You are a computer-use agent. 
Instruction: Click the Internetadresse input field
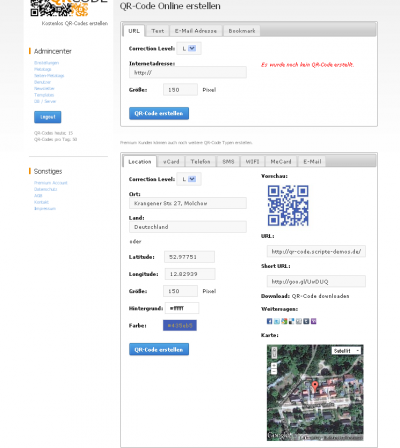188,72
